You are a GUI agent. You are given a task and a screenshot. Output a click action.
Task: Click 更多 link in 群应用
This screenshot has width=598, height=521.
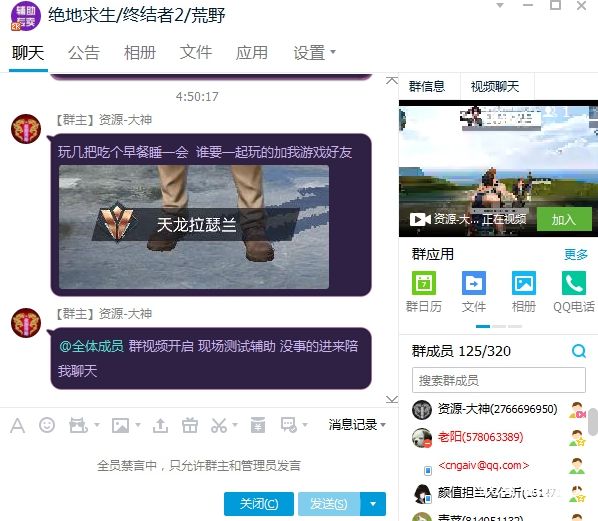pyautogui.click(x=576, y=254)
